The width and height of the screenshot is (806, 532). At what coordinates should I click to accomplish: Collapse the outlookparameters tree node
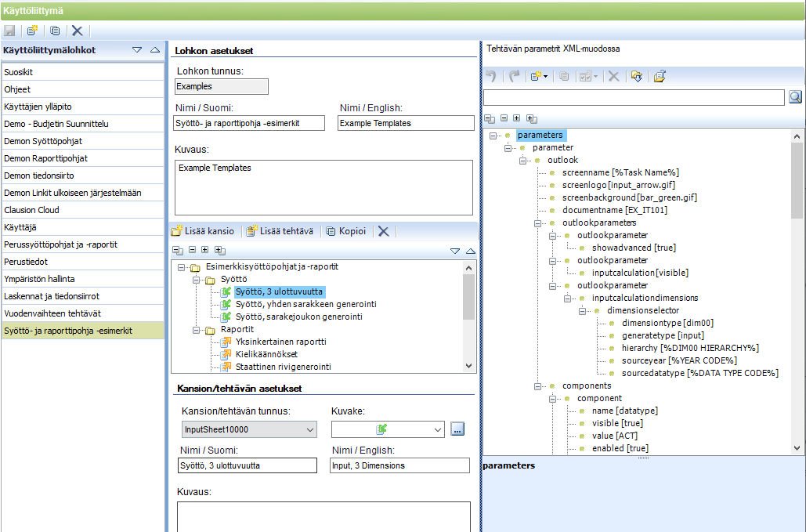click(537, 223)
